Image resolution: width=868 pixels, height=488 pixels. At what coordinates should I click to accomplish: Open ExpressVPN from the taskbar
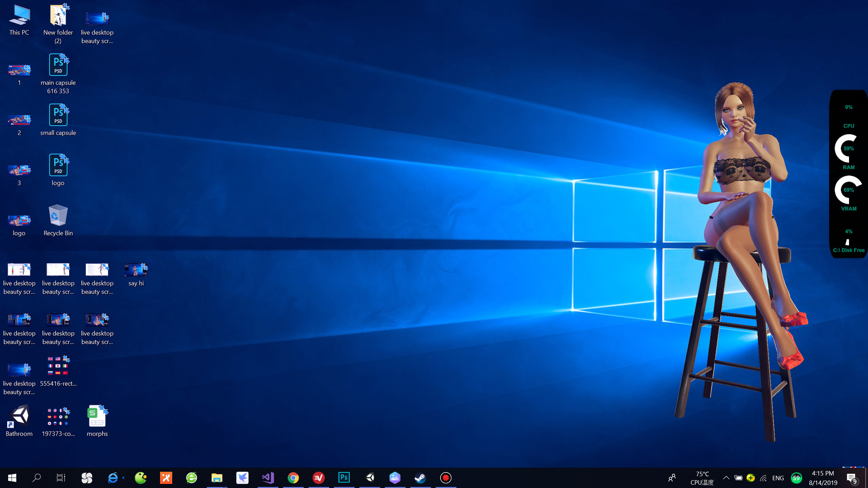319,478
